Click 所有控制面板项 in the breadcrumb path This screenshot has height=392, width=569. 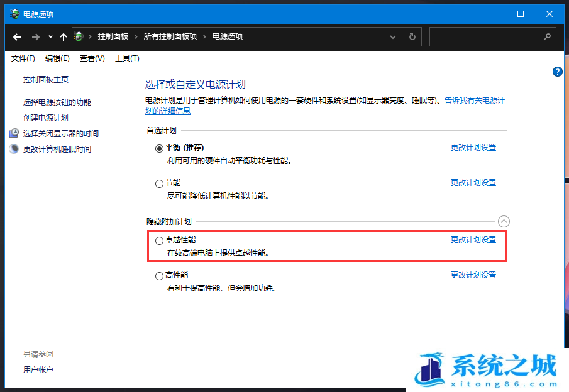(170, 37)
